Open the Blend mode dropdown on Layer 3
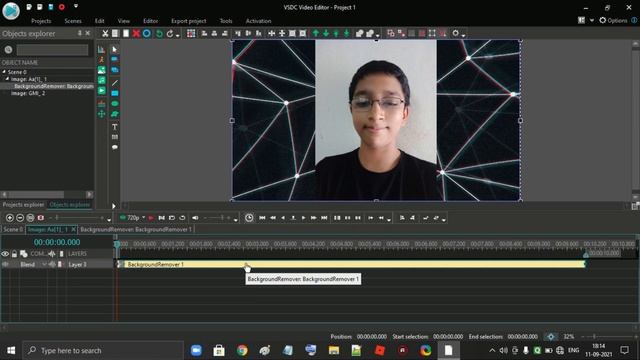 pyautogui.click(x=44, y=264)
